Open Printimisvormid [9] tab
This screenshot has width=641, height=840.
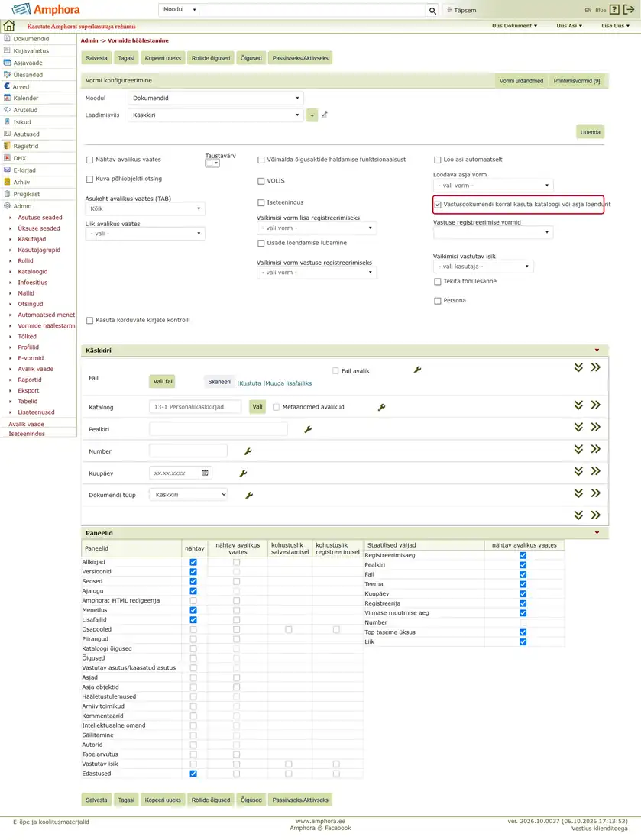point(577,81)
